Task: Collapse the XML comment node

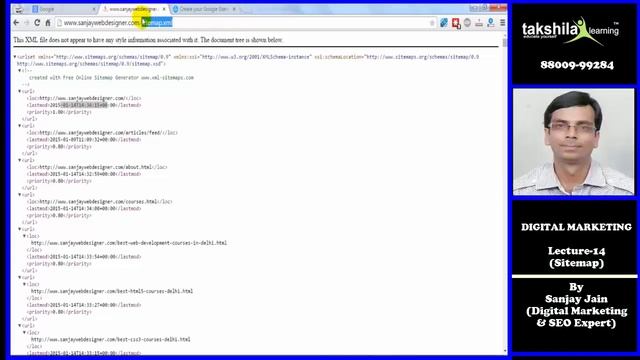Action: pos(19,71)
